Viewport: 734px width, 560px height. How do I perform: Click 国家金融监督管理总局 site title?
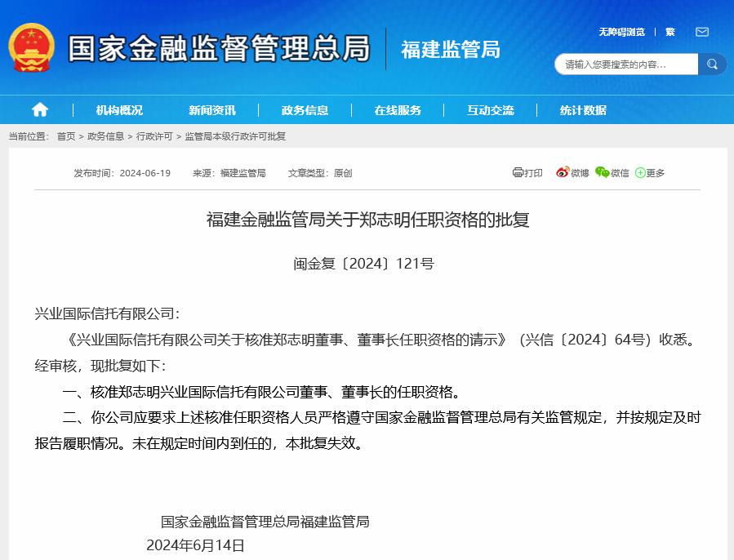click(x=219, y=48)
